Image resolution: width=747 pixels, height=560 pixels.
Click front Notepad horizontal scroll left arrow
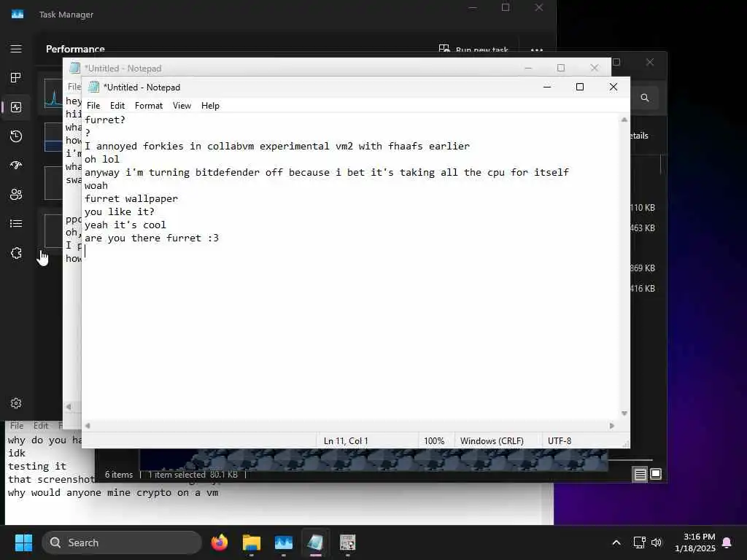[x=88, y=426]
